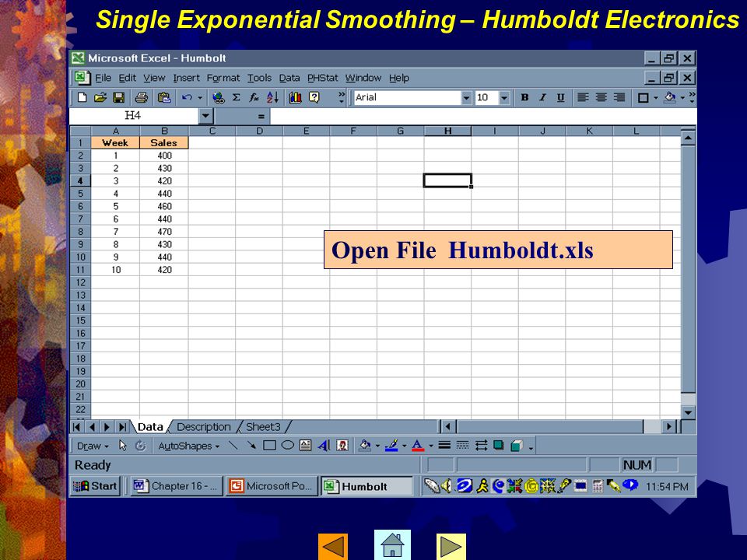Click the Font Color red A swatch
This screenshot has height=560, width=747.
click(x=418, y=446)
